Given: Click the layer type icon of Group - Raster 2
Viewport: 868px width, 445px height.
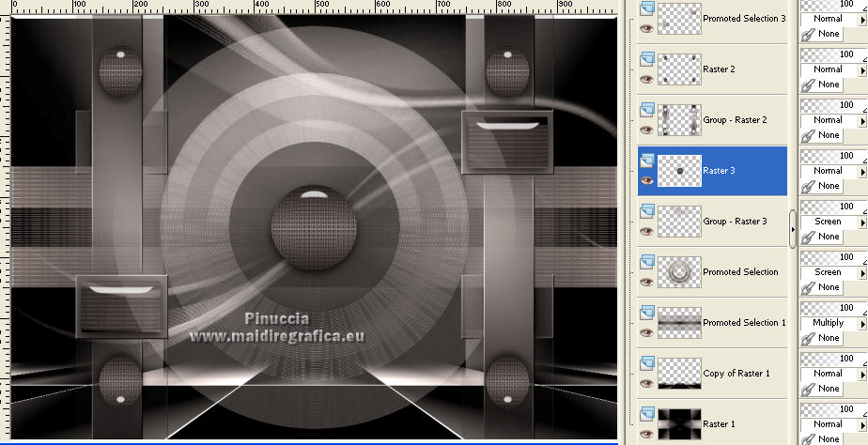Looking at the screenshot, I should pos(646,110).
